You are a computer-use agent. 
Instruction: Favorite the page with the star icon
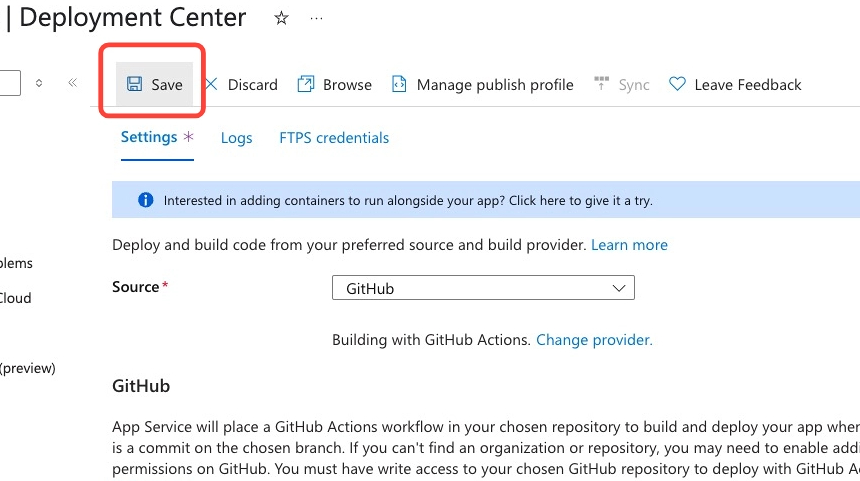point(281,18)
